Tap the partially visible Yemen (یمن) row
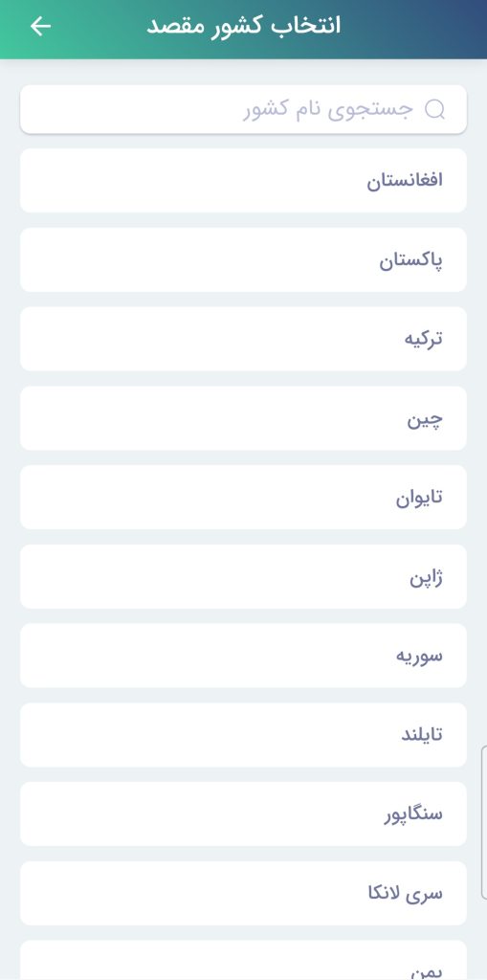Viewport: 487px width, 980px height. tap(243, 961)
